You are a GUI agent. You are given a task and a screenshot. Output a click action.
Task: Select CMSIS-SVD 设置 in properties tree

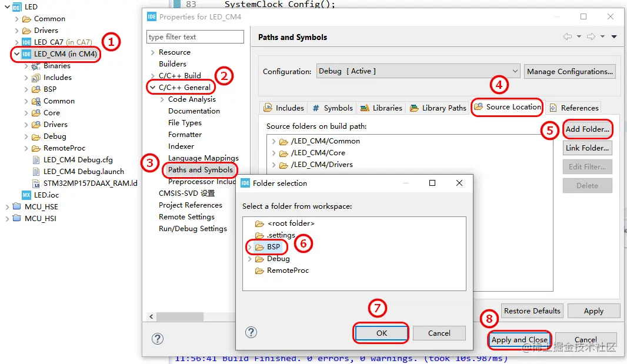pyautogui.click(x=186, y=193)
